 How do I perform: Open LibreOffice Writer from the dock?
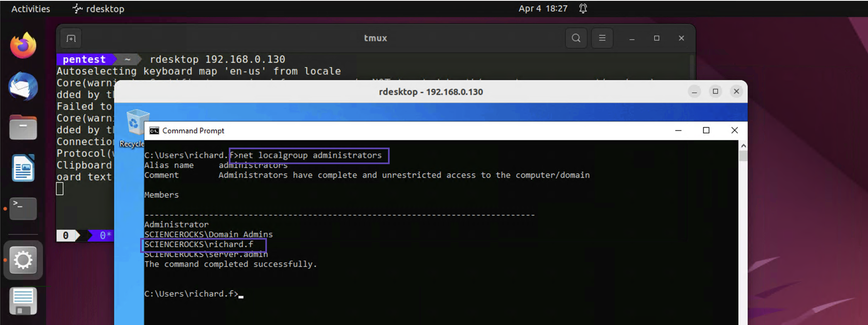point(23,168)
